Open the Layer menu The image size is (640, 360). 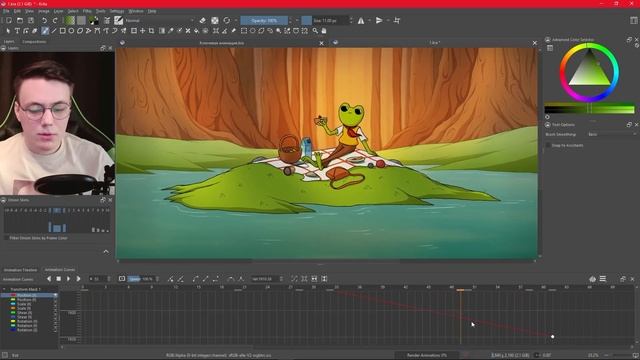[58, 11]
